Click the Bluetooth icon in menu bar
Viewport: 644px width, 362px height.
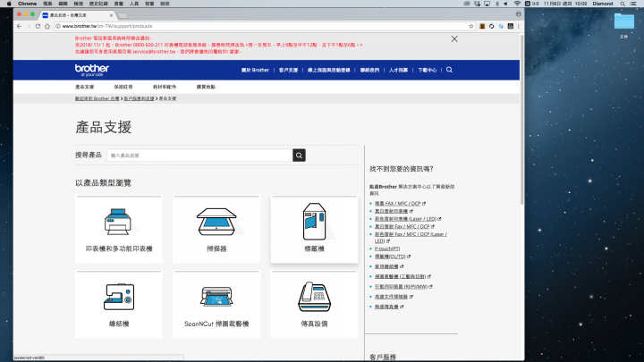tap(496, 4)
